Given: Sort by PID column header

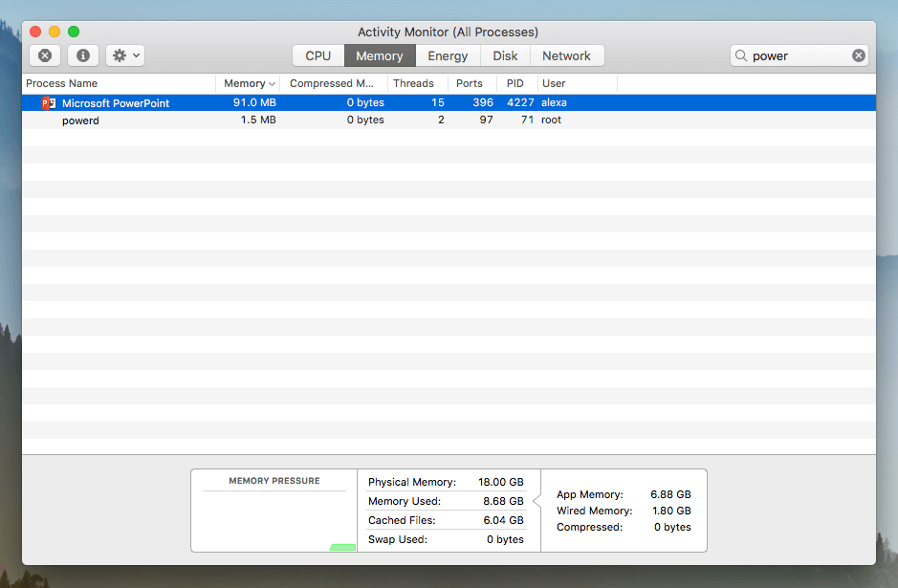Looking at the screenshot, I should tap(517, 83).
